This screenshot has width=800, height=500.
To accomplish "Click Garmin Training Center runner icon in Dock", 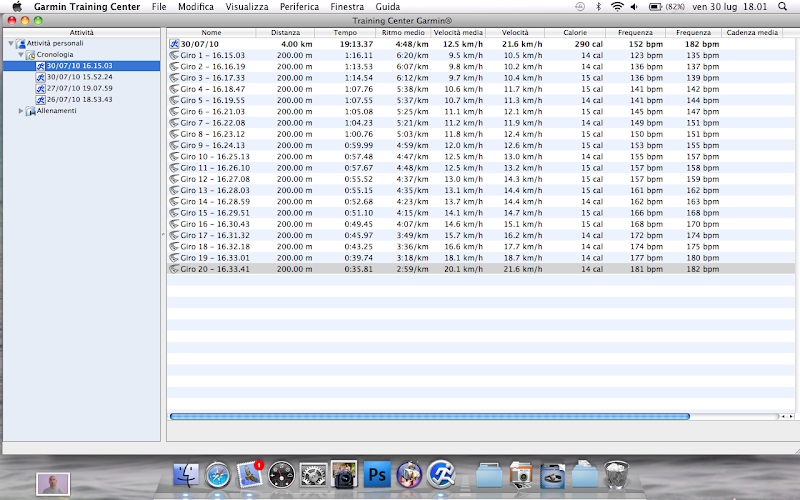I will coord(441,474).
